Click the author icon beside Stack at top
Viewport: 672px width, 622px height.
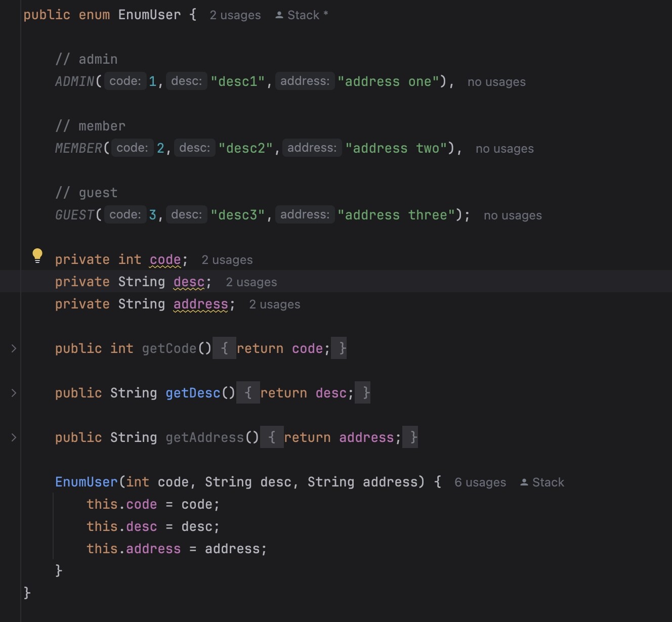coord(279,15)
